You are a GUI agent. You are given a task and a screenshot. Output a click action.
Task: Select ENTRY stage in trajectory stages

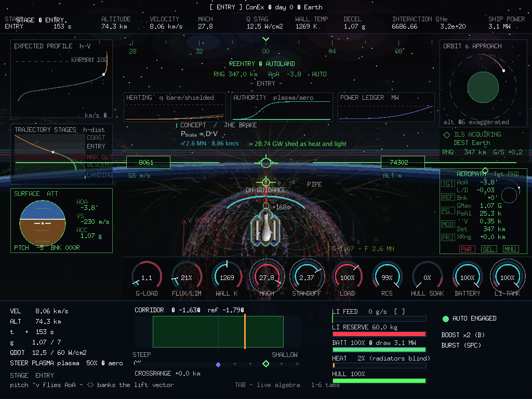(96, 146)
